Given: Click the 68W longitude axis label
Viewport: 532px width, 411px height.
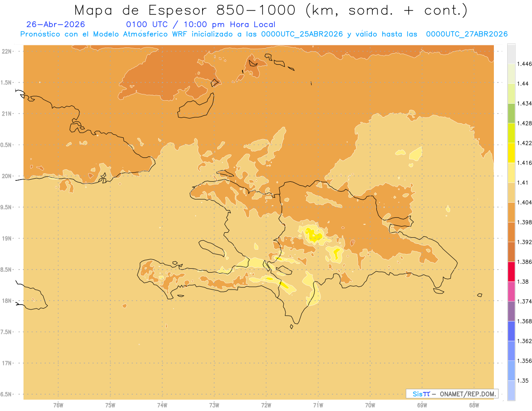Looking at the screenshot, I should tap(474, 405).
